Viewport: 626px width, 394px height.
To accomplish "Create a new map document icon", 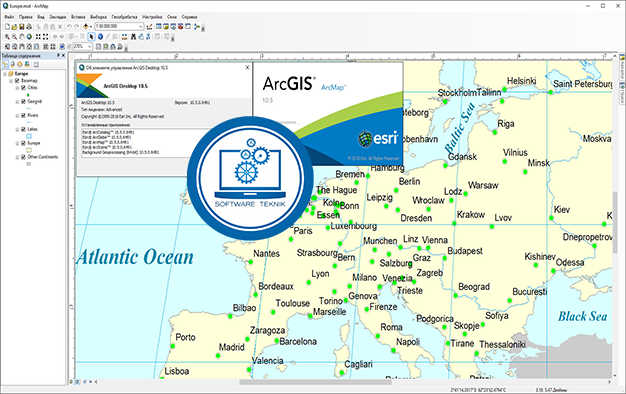I will 7,27.
